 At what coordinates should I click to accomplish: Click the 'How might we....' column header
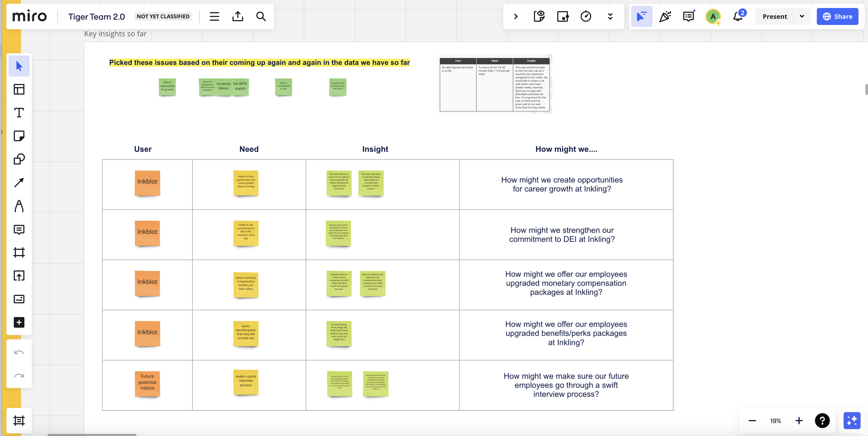pyautogui.click(x=566, y=149)
